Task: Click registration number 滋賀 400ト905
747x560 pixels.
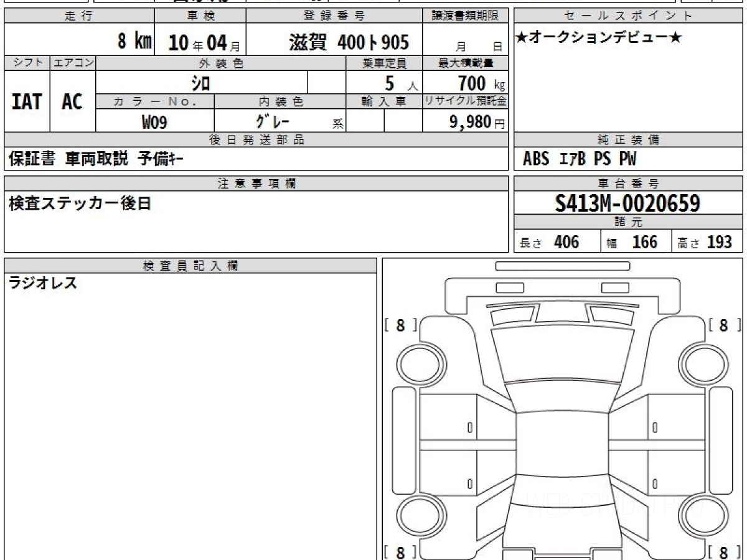Action: tap(349, 42)
